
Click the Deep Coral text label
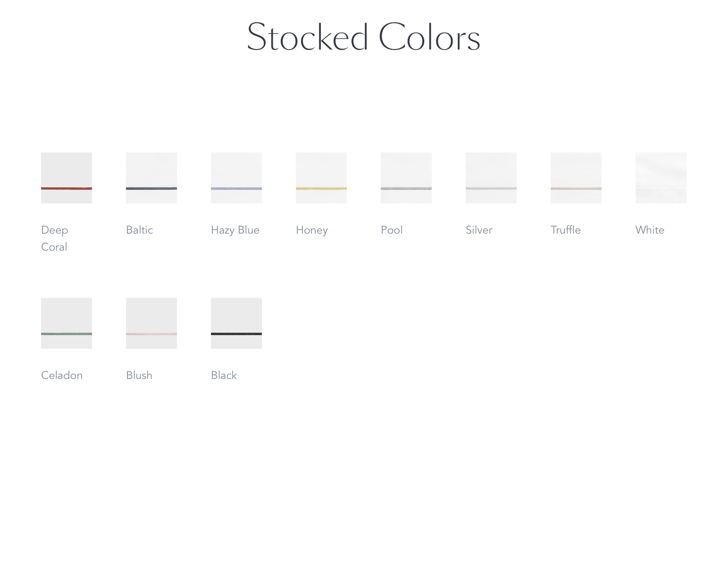pyautogui.click(x=55, y=238)
